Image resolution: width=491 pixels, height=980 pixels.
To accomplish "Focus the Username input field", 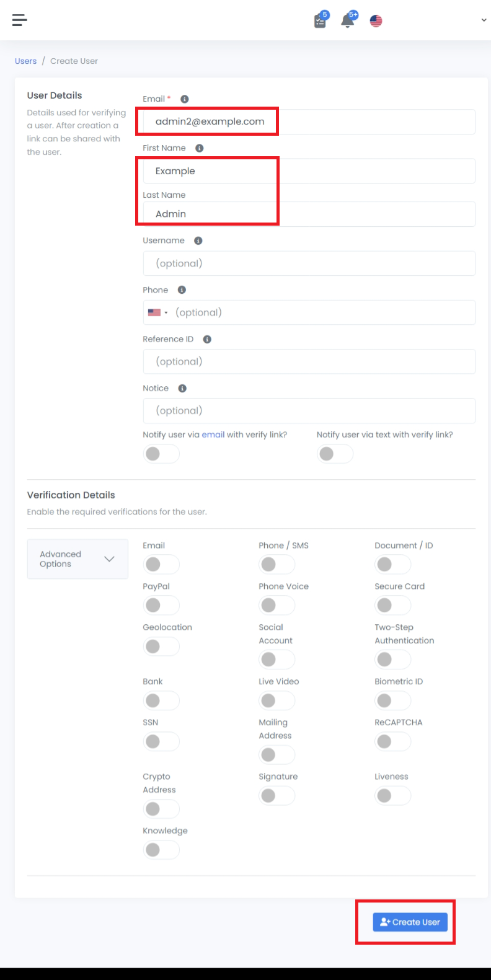I will coord(309,263).
